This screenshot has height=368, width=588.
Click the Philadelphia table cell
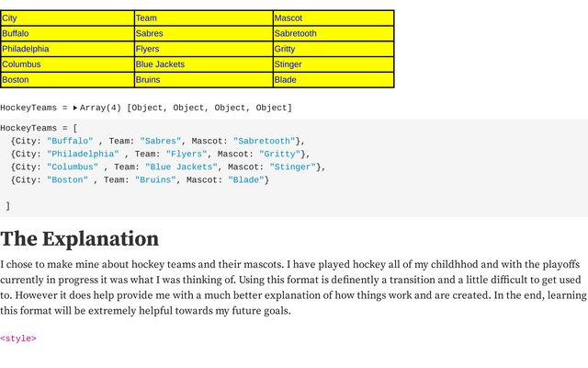pos(67,49)
